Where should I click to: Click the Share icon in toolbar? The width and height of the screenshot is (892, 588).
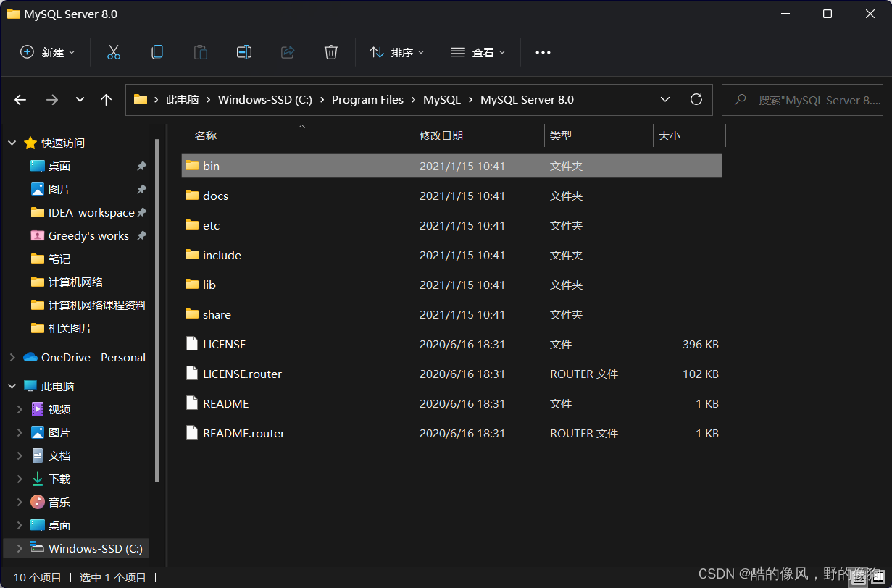click(x=287, y=52)
